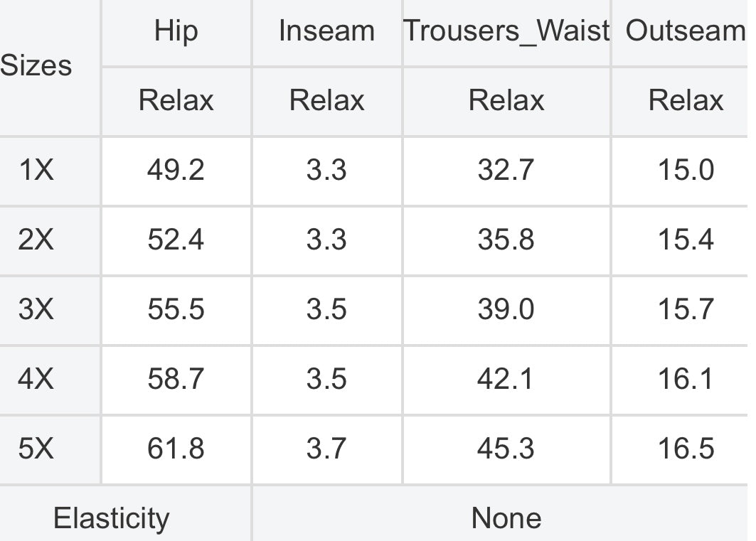Choose the 4X size row label
756x541 pixels.
click(x=36, y=380)
